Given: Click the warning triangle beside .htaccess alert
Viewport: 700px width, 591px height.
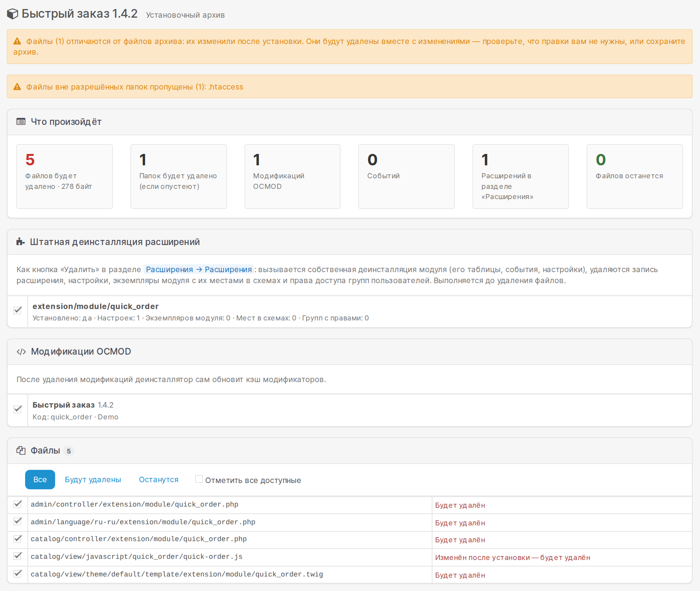Looking at the screenshot, I should click(17, 87).
